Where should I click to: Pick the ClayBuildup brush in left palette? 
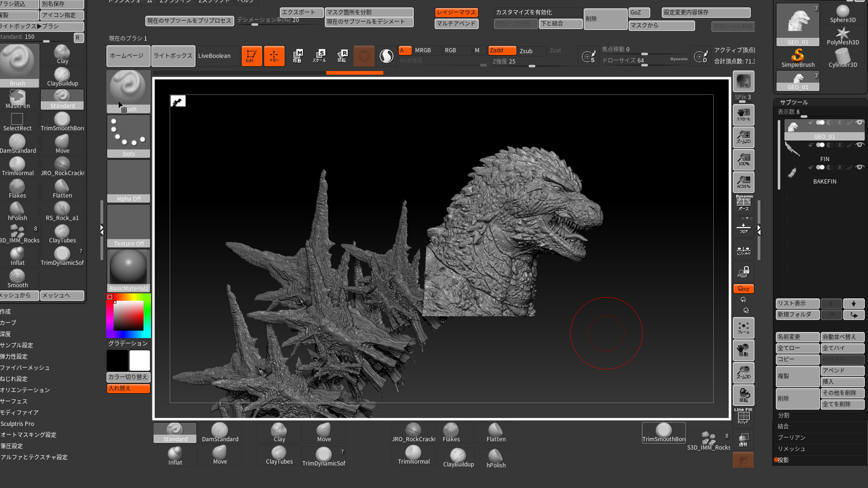coord(62,77)
